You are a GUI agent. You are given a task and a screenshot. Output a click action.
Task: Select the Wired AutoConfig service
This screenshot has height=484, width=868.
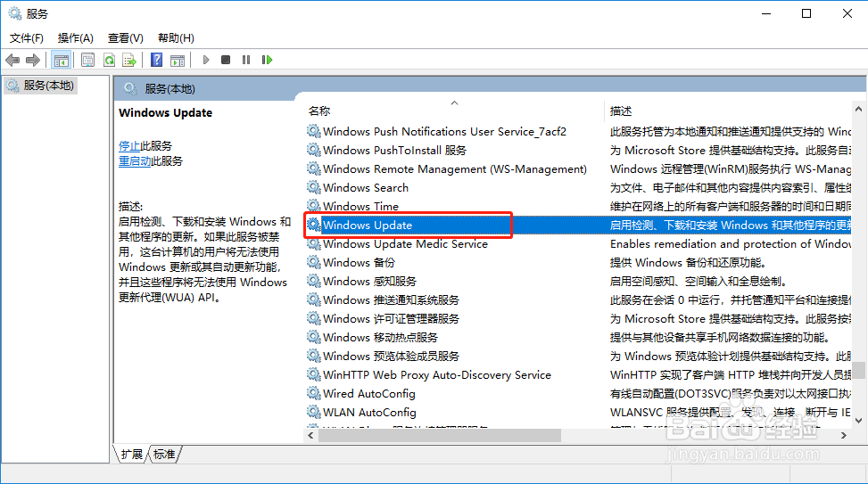click(368, 394)
